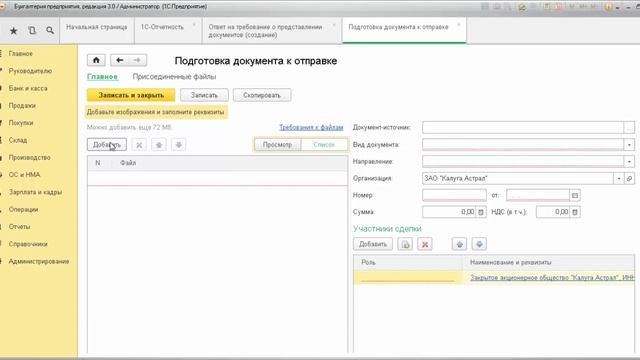Screen dimensions: 640x360
Task: Click Наименование и реквизиты column header
Action: [x=511, y=262]
